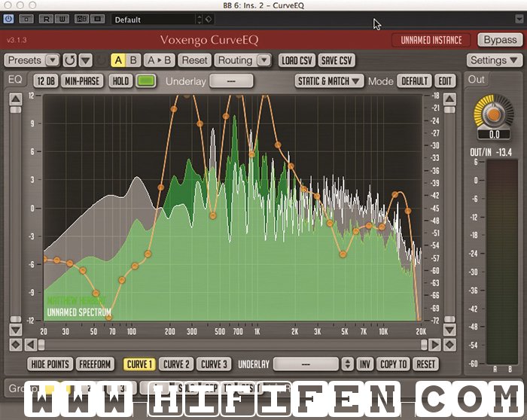Click the host R (read automation) button

[46, 19]
